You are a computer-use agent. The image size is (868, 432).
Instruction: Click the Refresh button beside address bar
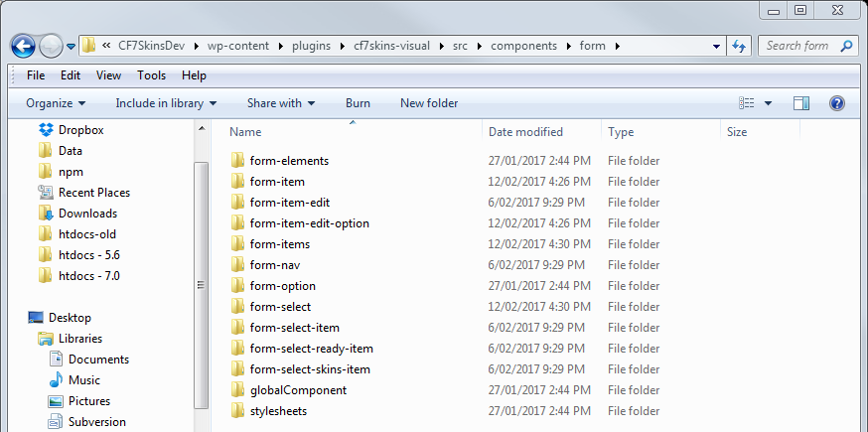[x=739, y=46]
